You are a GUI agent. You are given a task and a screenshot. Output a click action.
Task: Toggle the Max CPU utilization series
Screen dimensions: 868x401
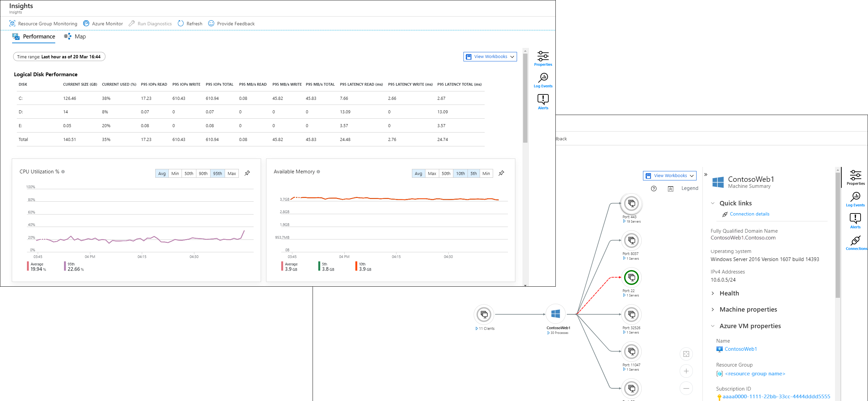pos(232,173)
